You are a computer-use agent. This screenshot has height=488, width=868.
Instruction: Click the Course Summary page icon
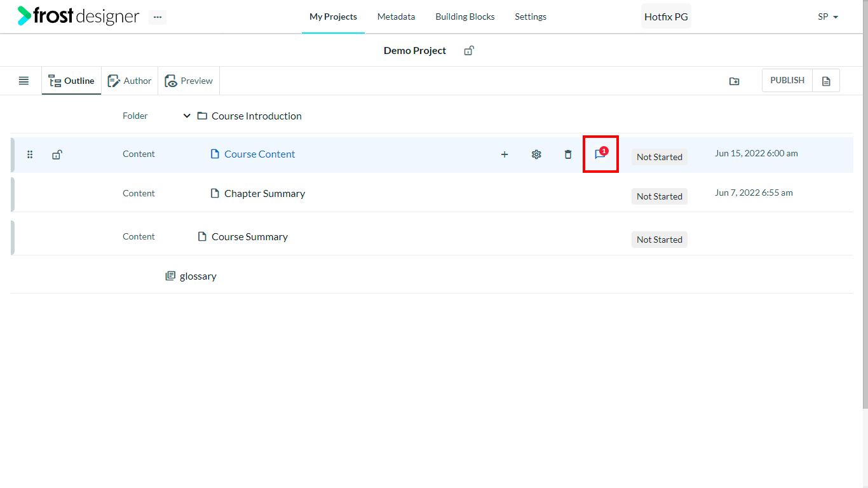coord(202,236)
